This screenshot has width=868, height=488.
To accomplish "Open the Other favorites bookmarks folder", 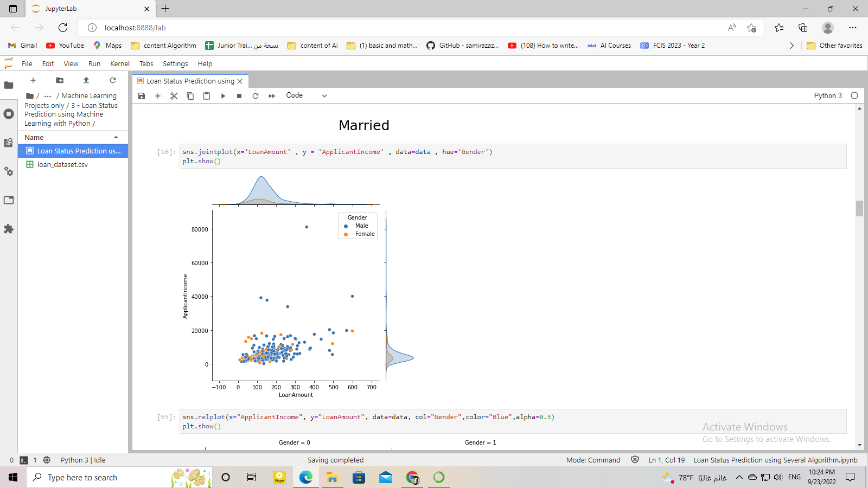I will tap(834, 46).
